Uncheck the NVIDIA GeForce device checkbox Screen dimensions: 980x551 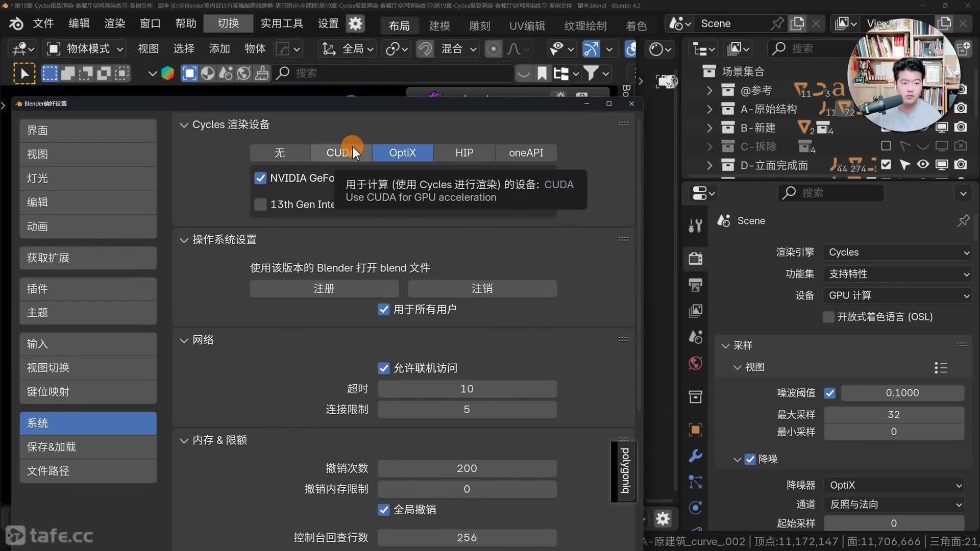click(260, 178)
